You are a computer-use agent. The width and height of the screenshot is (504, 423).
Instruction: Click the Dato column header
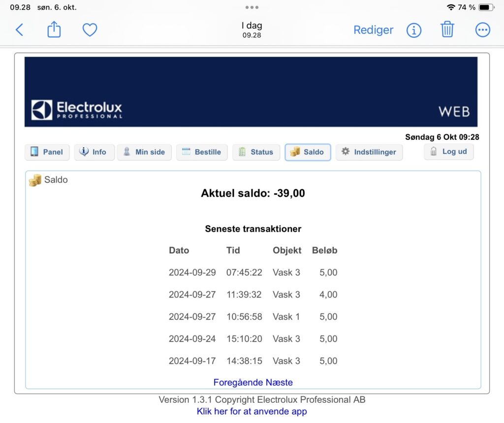(179, 250)
